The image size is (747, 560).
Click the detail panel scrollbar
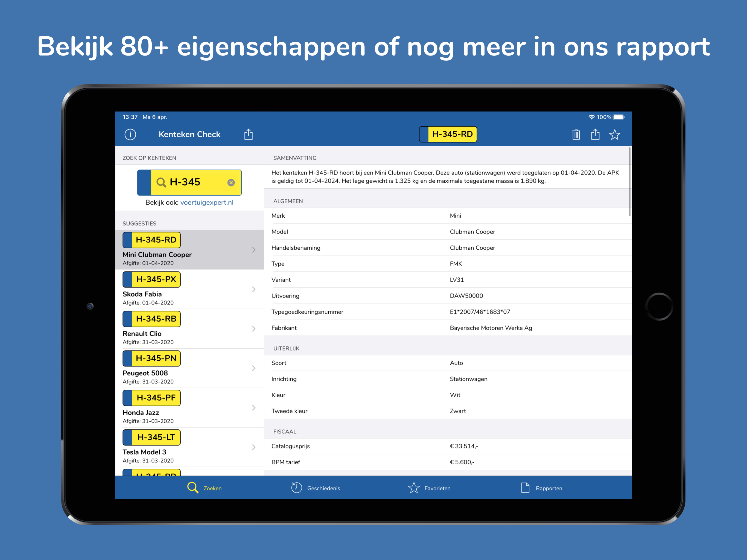tap(630, 182)
